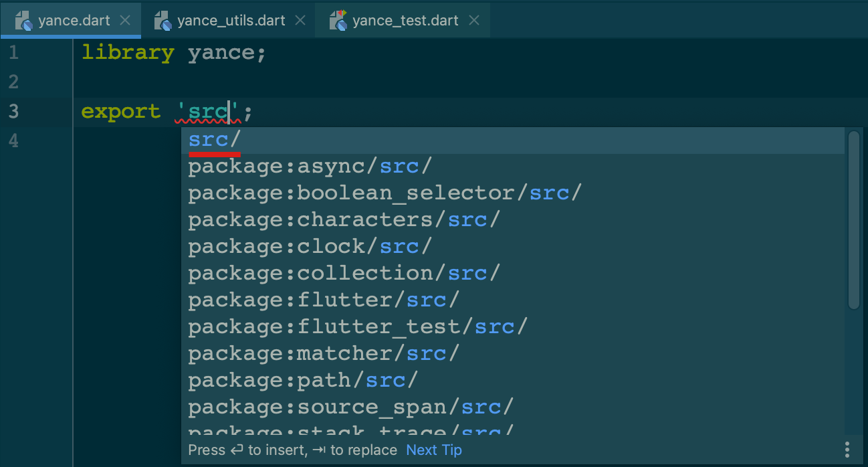Click the Dart test file icon on yance_test.dart tab
Screen dimensions: 868x467
[x=338, y=21]
